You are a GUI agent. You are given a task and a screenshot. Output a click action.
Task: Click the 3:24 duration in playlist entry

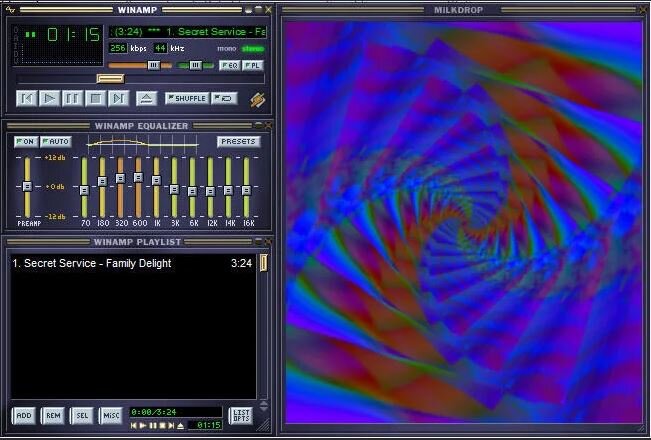coord(241,263)
